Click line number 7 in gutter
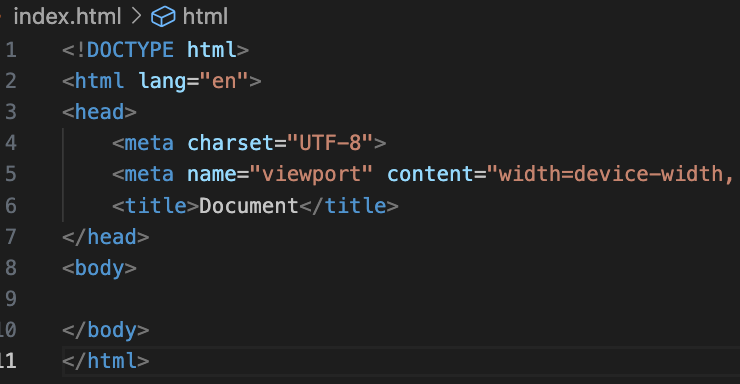The image size is (740, 384). pyautogui.click(x=11, y=237)
